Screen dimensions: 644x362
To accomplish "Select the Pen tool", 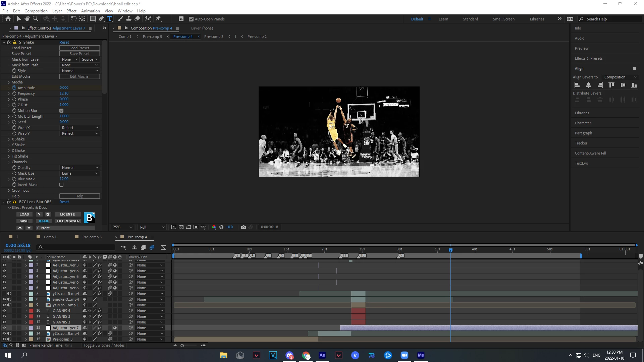I will click(101, 19).
